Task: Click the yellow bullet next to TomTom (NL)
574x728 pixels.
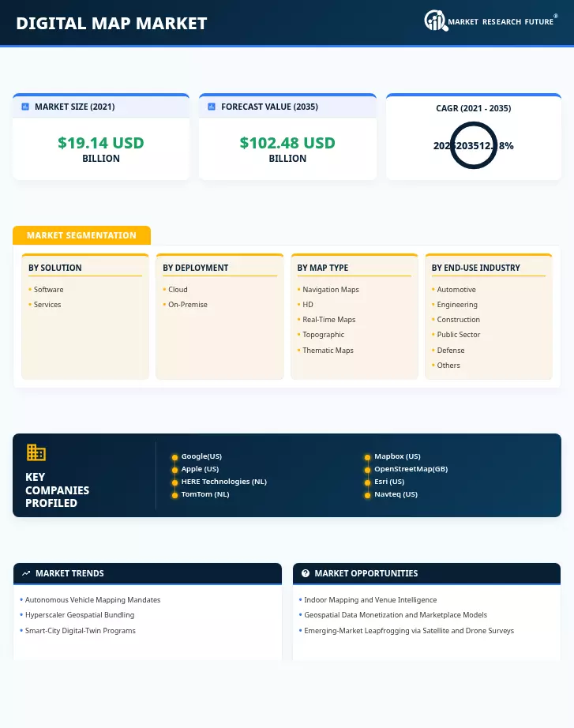Action: coord(174,495)
